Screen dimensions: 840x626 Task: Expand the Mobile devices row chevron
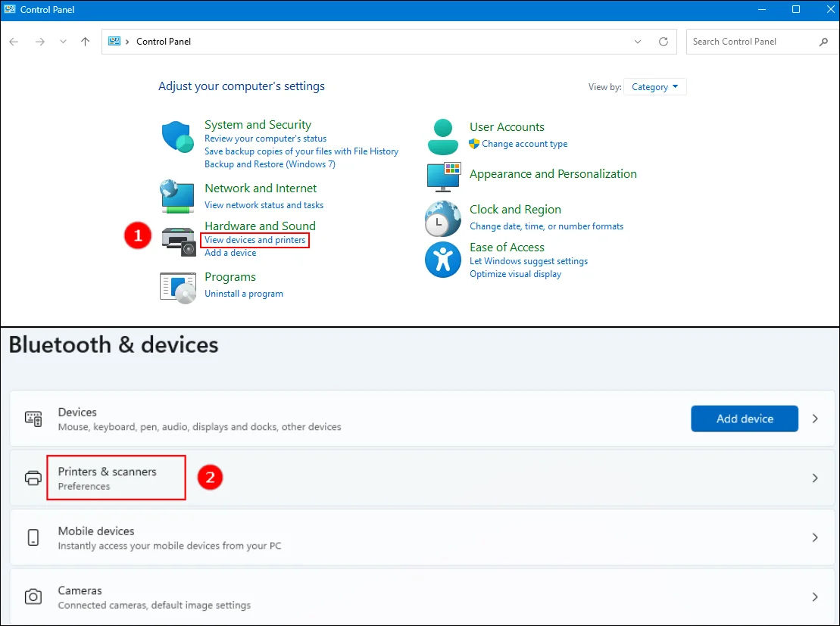point(815,537)
